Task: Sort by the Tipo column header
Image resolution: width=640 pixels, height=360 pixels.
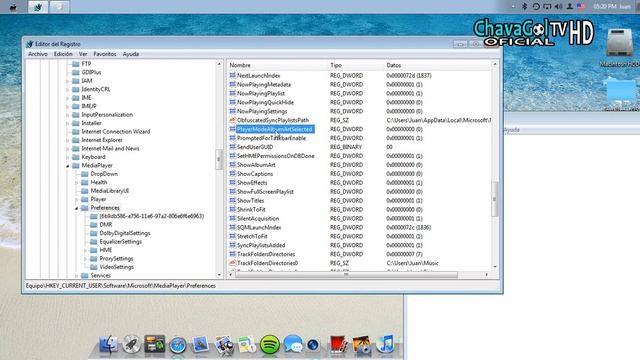Action: click(336, 65)
